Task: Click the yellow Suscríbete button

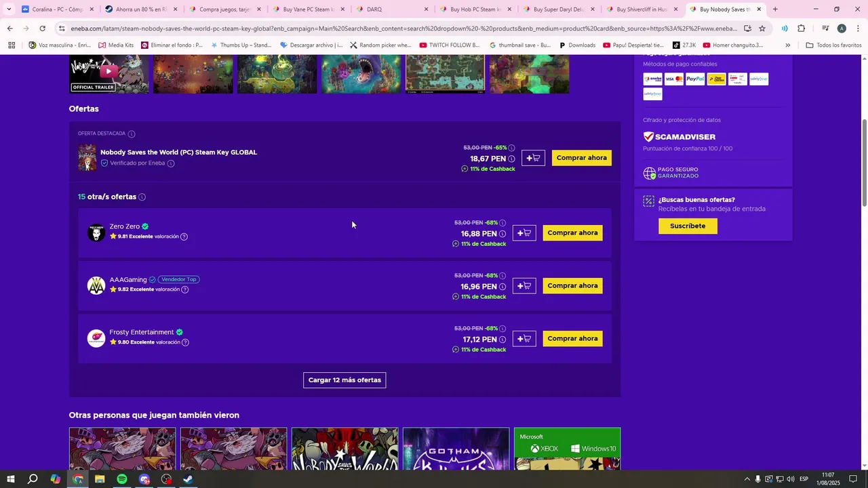Action: pos(688,226)
